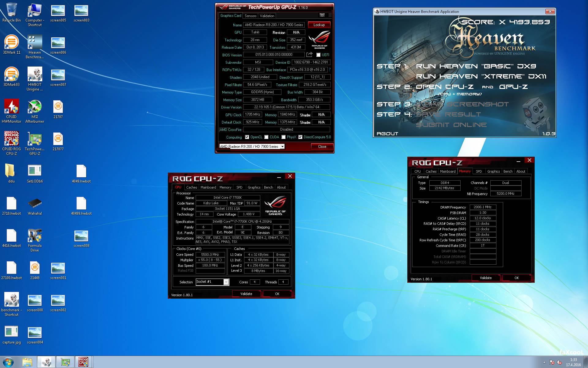588x368 pixels.
Task: Click OK in CPU-Z CPU window
Action: [x=277, y=294]
